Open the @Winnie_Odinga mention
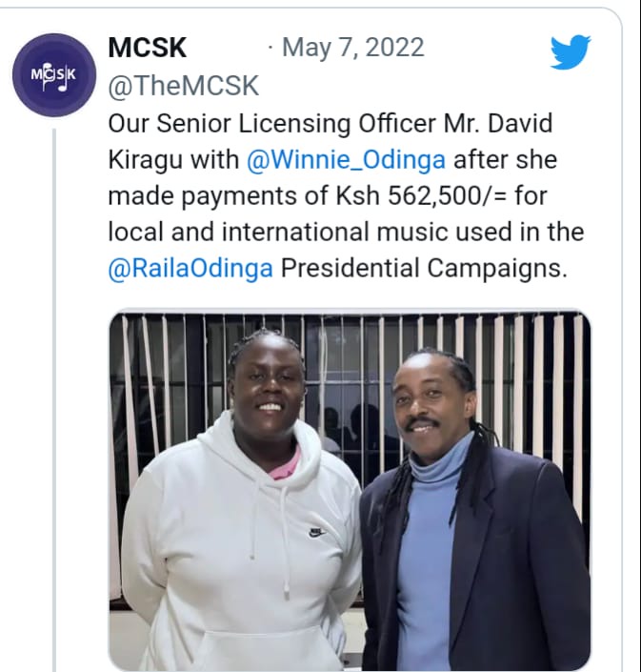The image size is (641, 672). click(x=346, y=160)
